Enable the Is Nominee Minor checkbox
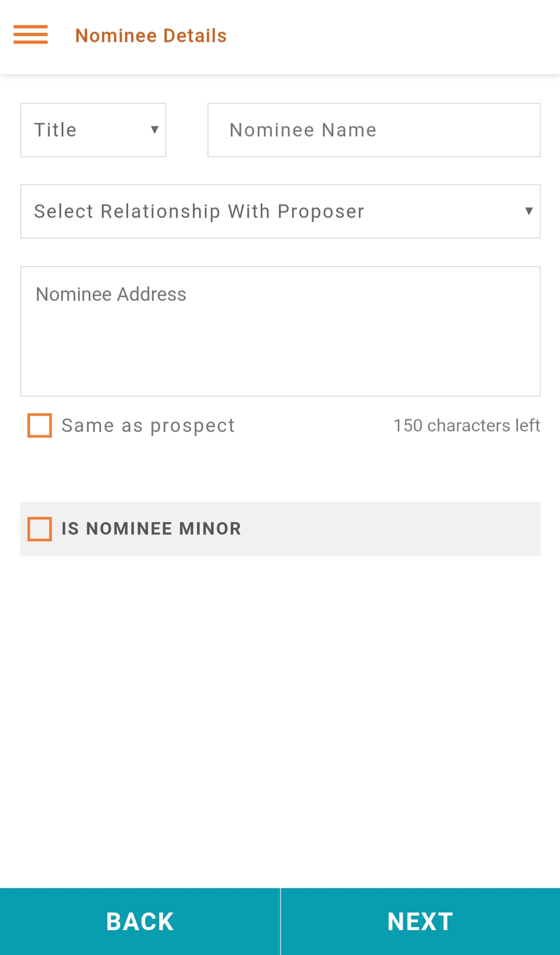This screenshot has height=955, width=560. click(x=39, y=529)
